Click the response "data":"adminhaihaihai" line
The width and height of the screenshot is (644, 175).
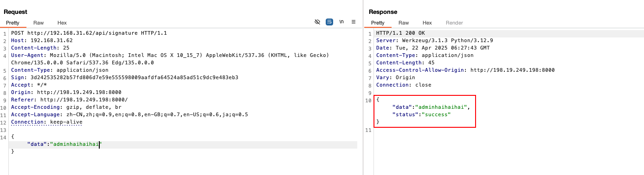click(x=431, y=107)
